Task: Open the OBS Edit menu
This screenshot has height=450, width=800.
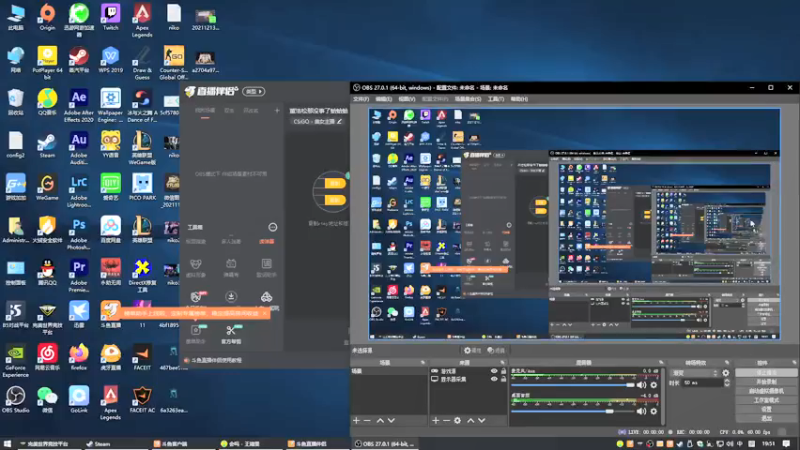Action: 384,99
